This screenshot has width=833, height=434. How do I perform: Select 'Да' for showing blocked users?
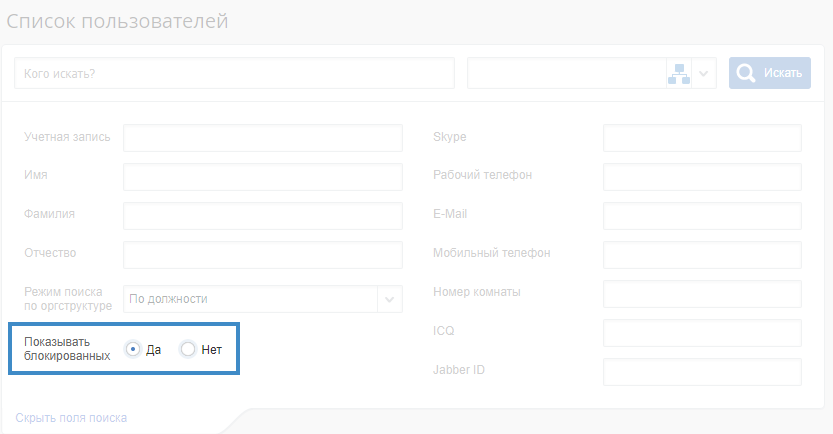coord(133,349)
